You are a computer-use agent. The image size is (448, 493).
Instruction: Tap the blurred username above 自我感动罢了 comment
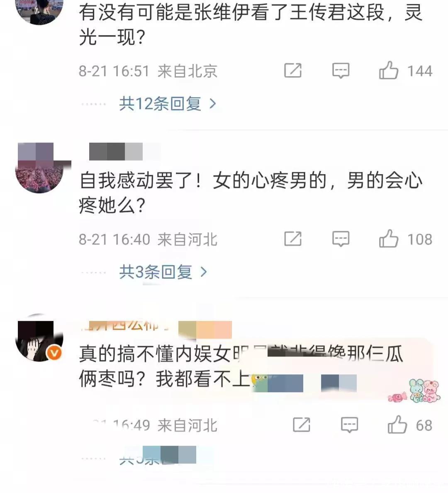(116, 151)
